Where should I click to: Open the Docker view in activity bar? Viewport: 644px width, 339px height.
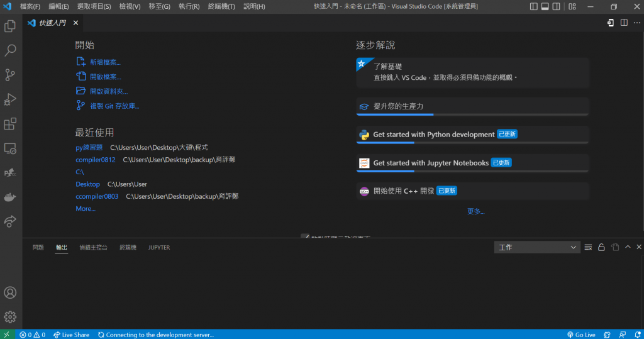pos(10,197)
